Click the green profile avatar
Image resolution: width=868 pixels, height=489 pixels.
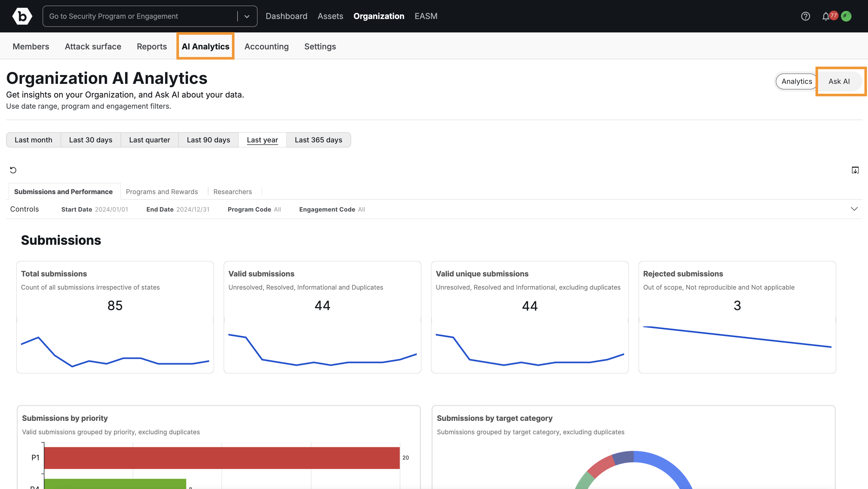(x=847, y=16)
